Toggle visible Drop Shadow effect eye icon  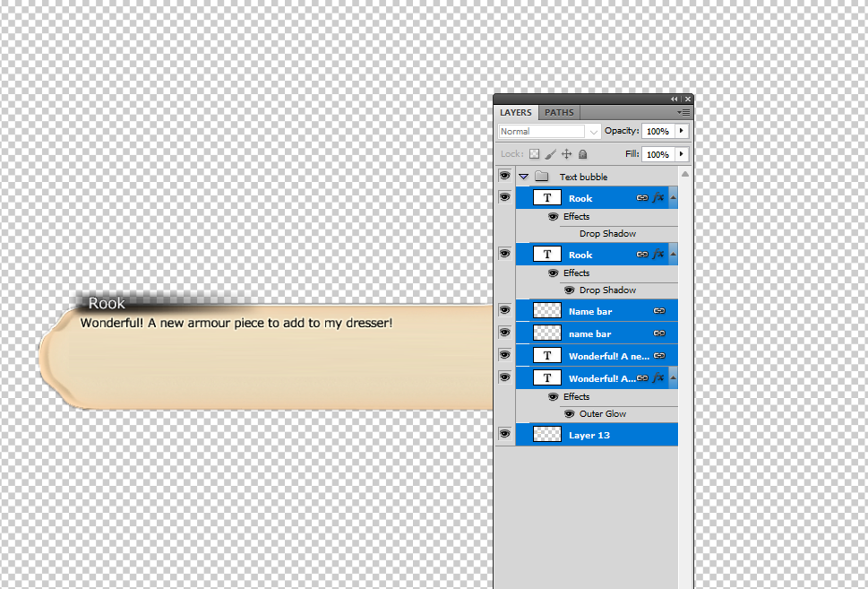(x=569, y=290)
